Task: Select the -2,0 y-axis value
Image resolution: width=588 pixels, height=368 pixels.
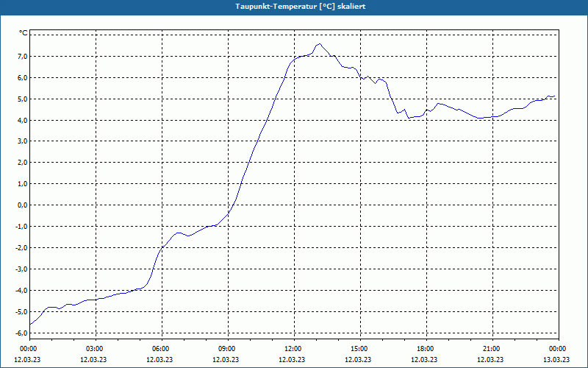Action: [x=21, y=248]
